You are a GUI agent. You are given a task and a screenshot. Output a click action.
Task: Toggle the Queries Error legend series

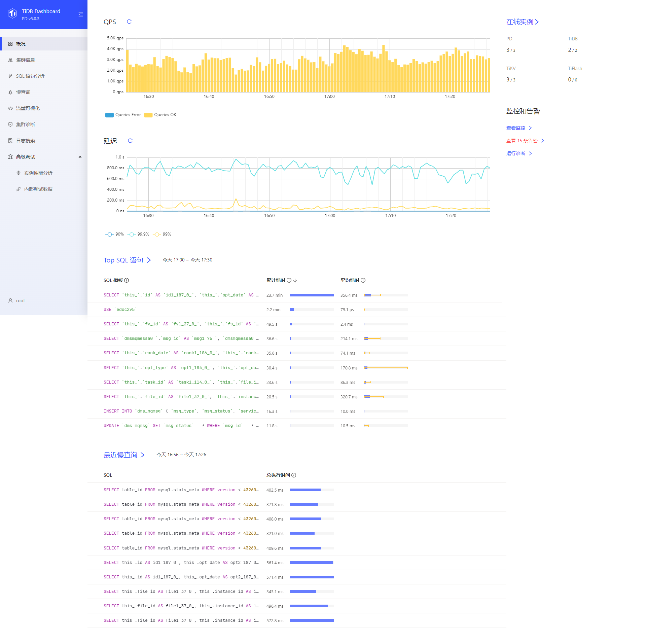(123, 115)
